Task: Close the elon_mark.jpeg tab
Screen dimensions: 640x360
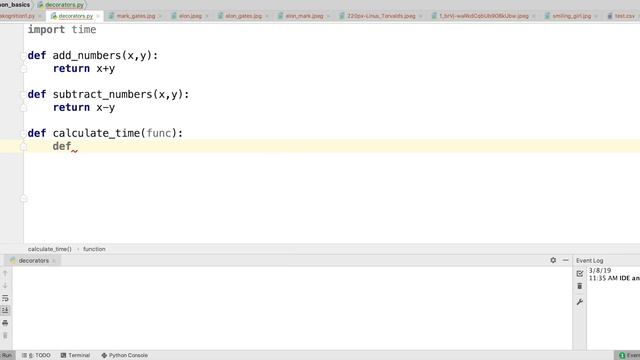Action: pyautogui.click(x=328, y=16)
